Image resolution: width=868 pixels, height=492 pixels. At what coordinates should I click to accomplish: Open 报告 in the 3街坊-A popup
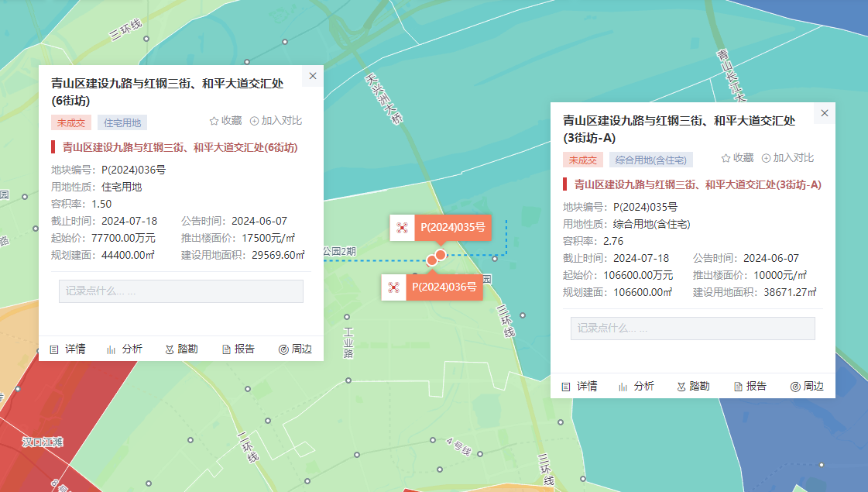750,386
